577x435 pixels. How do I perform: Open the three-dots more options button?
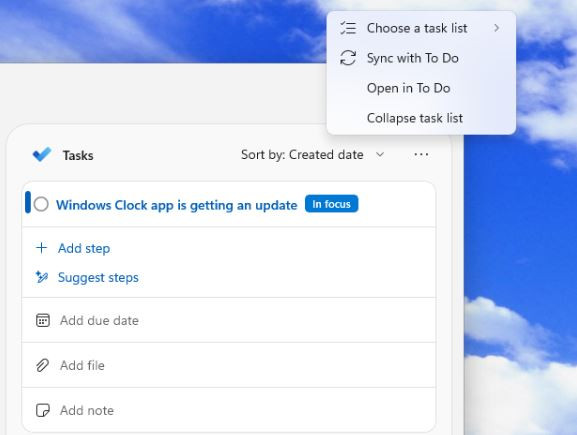point(421,155)
